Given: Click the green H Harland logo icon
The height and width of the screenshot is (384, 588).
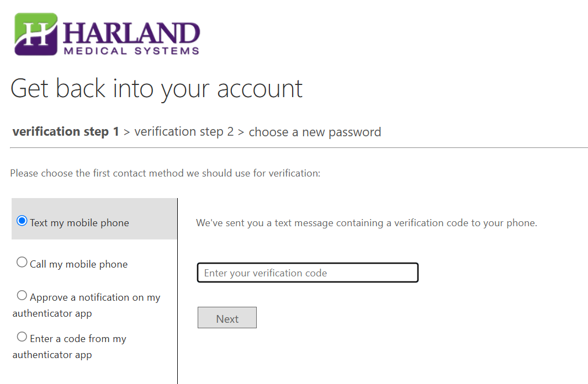Looking at the screenshot, I should click(x=36, y=34).
